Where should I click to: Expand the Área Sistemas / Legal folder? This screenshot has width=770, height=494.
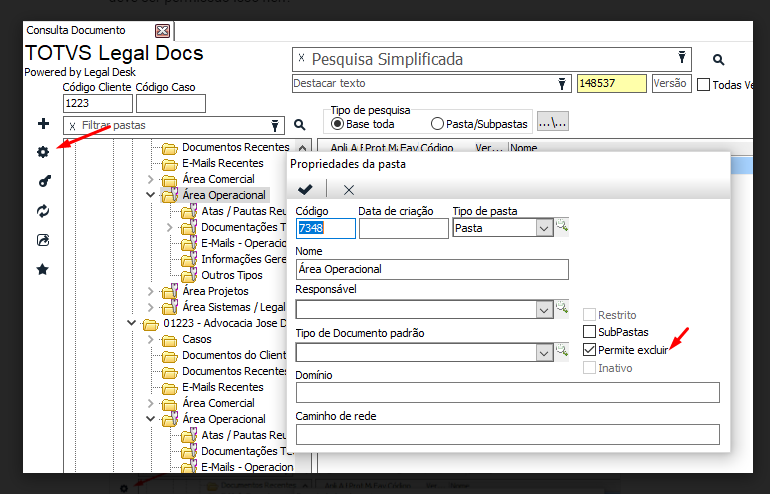click(x=150, y=307)
